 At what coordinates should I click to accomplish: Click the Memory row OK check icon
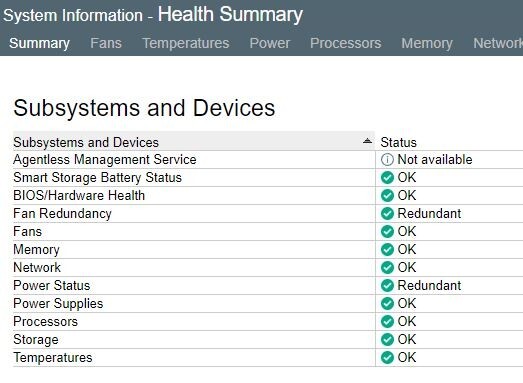(387, 250)
